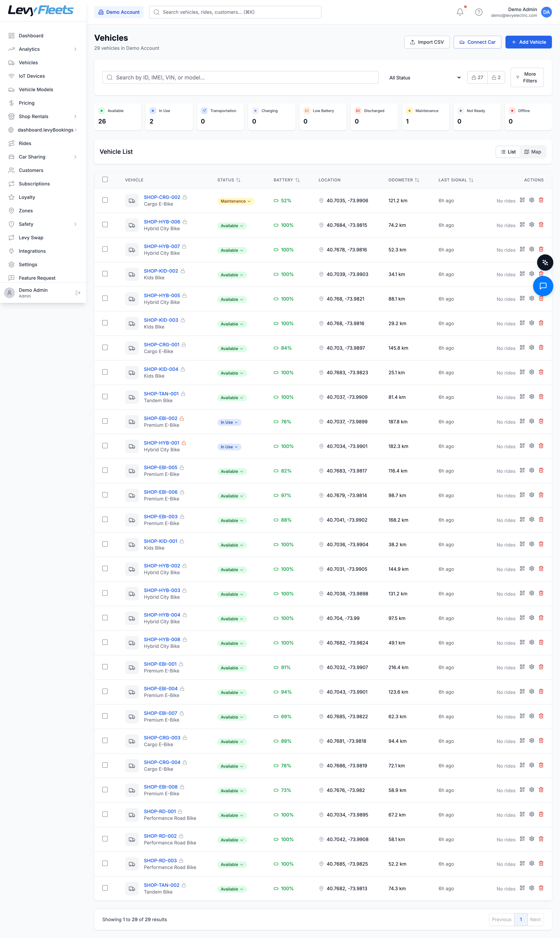The image size is (560, 938).
Task: Select checkbox for SHOP-HYB-006 row
Action: coord(105,224)
